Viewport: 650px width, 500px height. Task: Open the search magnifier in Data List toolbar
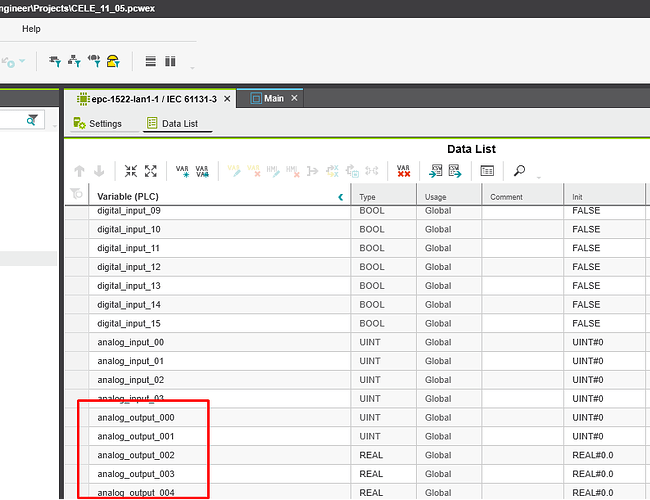tap(520, 171)
